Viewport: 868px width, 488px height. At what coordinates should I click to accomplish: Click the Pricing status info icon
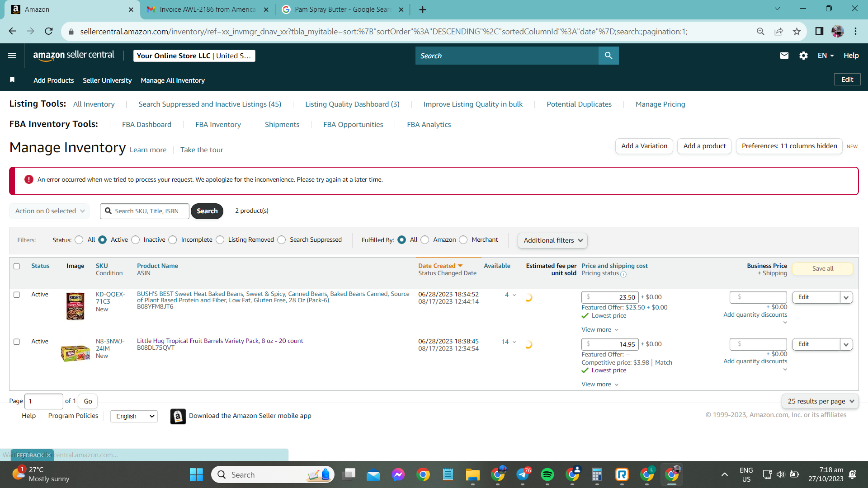pos(623,274)
